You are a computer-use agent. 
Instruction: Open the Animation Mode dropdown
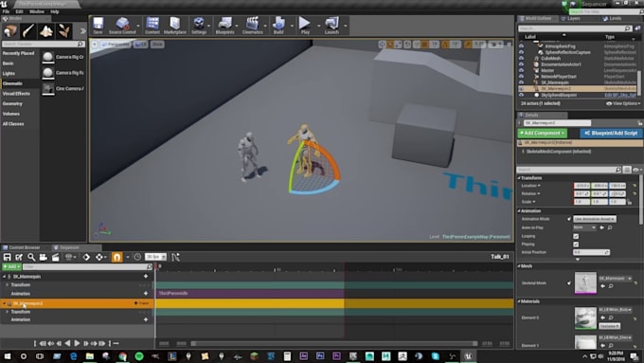tap(595, 219)
